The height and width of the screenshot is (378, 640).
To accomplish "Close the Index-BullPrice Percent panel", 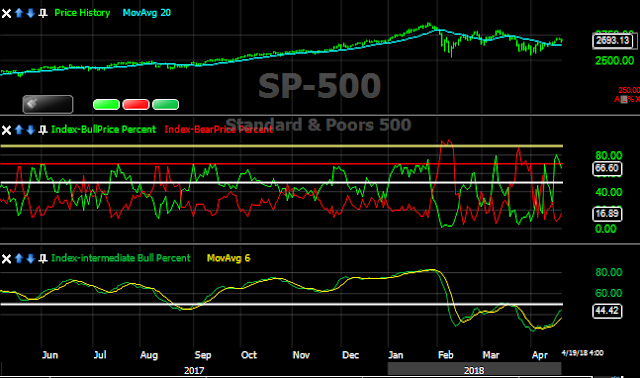I will click(x=6, y=130).
